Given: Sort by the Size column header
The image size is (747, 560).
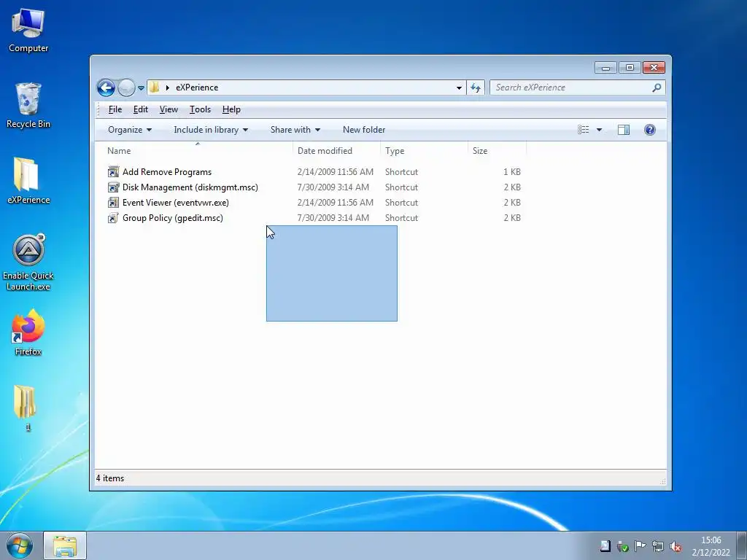Looking at the screenshot, I should pyautogui.click(x=497, y=151).
